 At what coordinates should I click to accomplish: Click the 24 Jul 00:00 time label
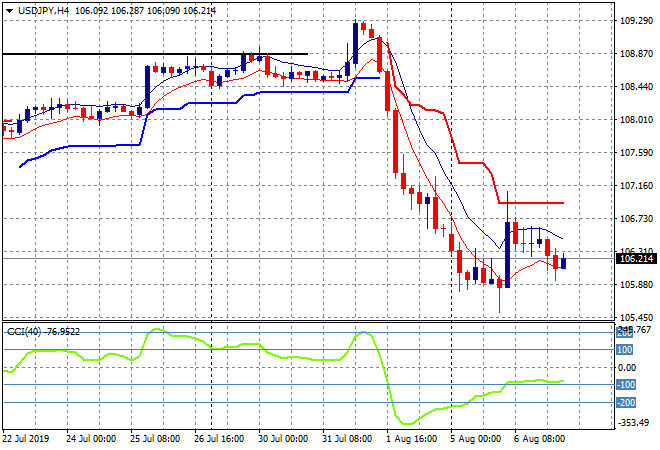point(91,439)
